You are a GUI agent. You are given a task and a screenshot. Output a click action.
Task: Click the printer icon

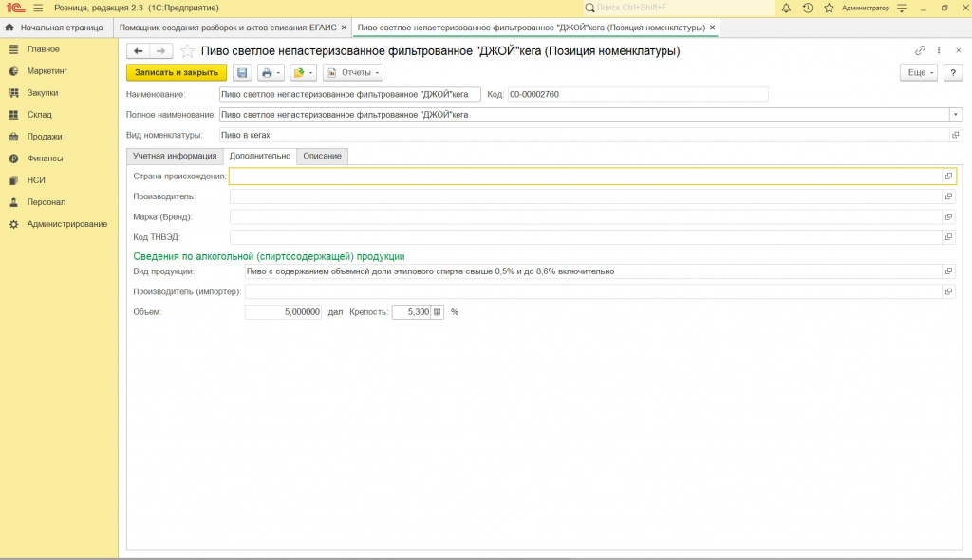pyautogui.click(x=267, y=72)
